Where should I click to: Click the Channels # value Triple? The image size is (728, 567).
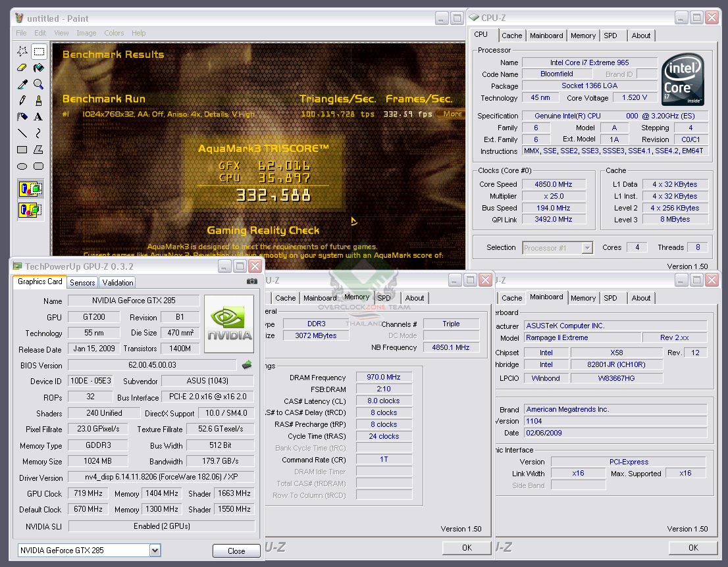coord(452,324)
